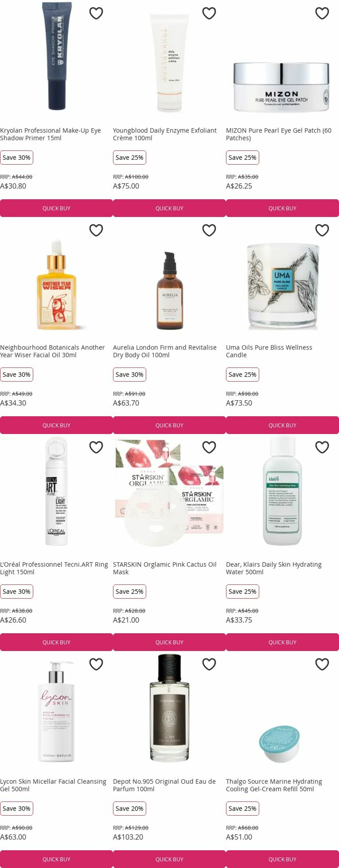The width and height of the screenshot is (339, 868).
Task: Wishlist the L'Oréal Tecni.ART Ring Light
Action: (96, 447)
